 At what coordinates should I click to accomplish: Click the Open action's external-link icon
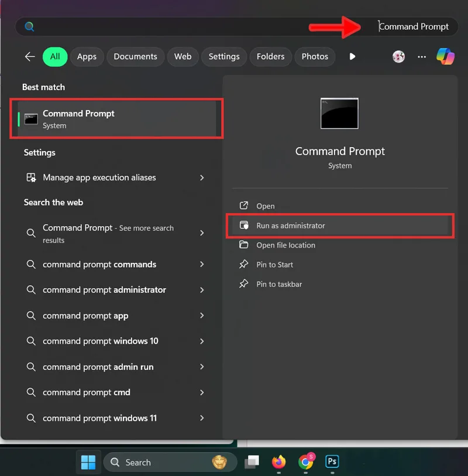point(244,206)
